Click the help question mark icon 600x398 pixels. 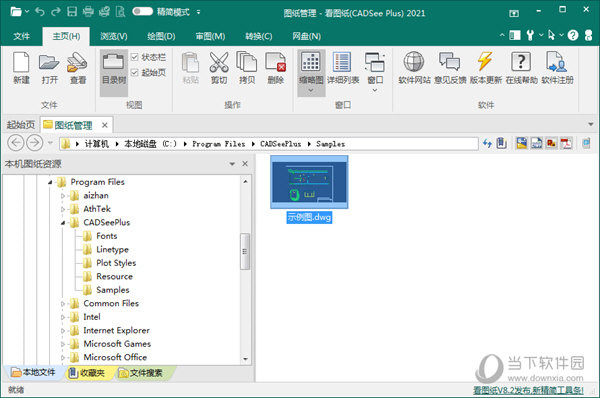click(573, 36)
